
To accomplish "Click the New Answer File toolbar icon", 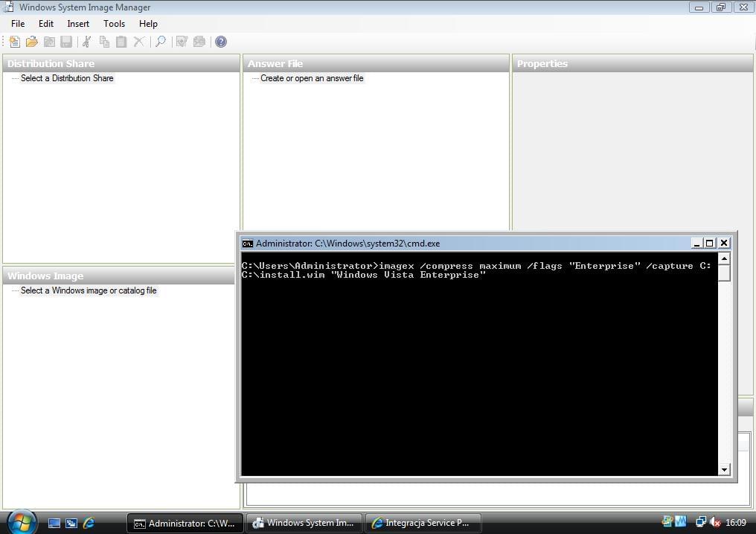I will pos(14,42).
